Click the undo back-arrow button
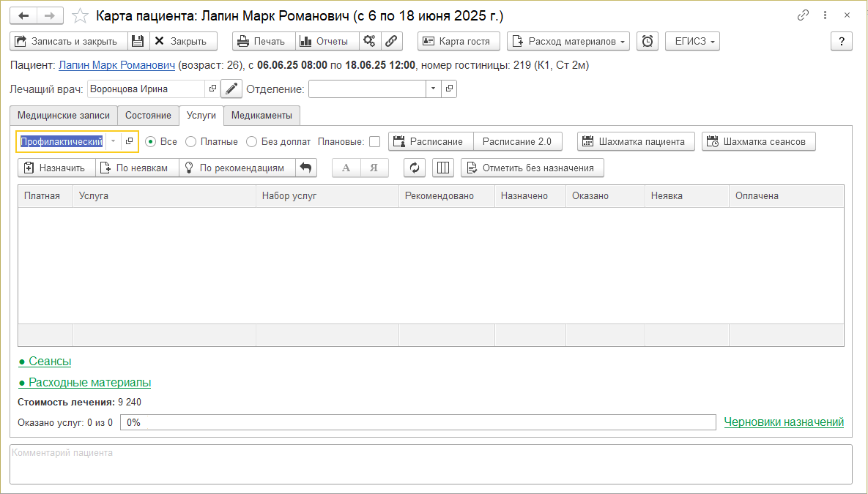 pos(305,168)
